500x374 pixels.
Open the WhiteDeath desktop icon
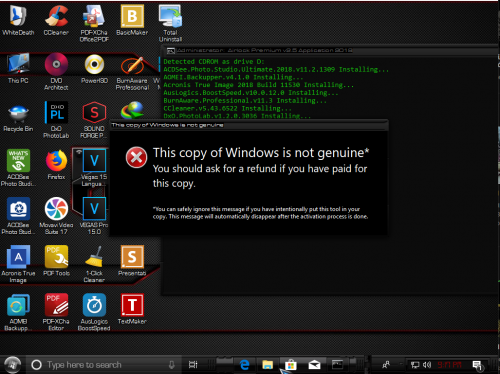click(x=18, y=20)
